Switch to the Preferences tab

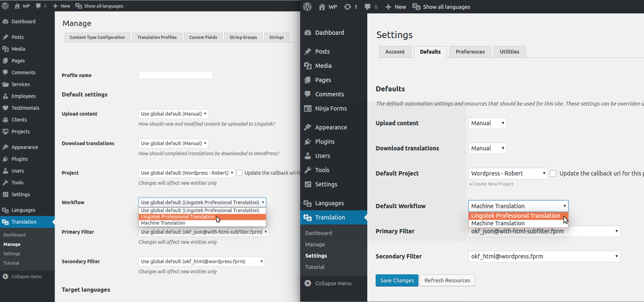coord(470,52)
